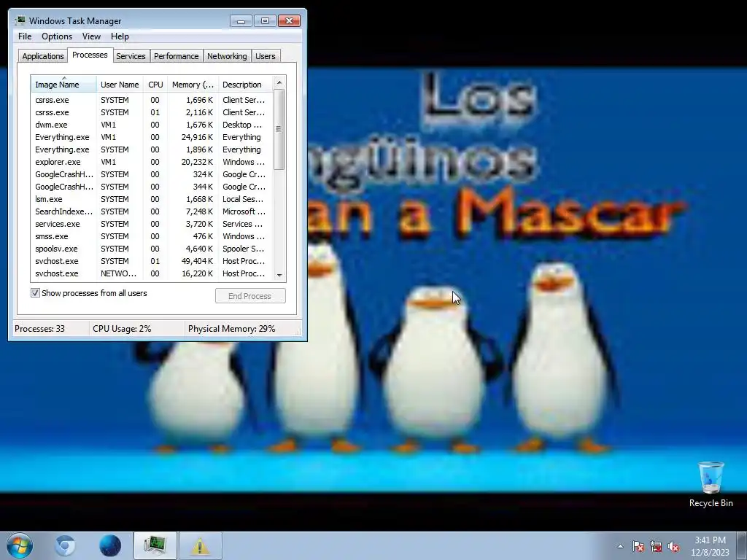Sort by Memory column header
The image size is (747, 560).
tap(193, 85)
